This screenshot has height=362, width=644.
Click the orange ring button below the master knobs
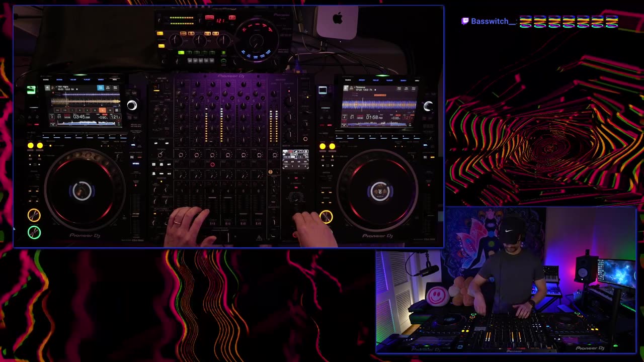coord(305,139)
